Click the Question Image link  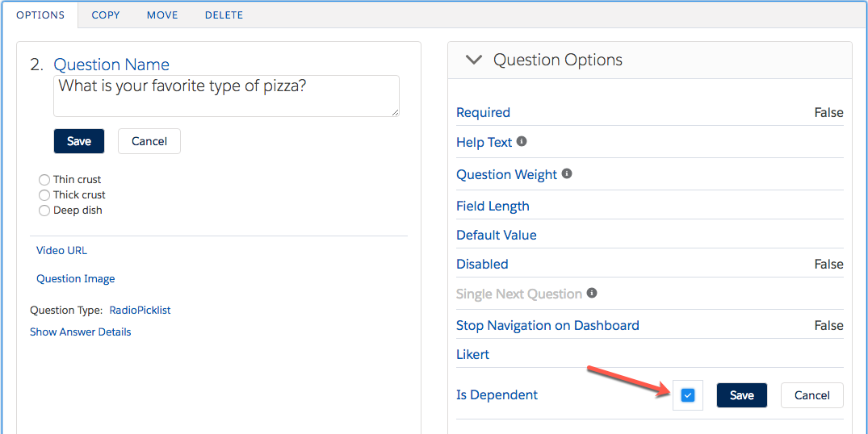(x=76, y=278)
